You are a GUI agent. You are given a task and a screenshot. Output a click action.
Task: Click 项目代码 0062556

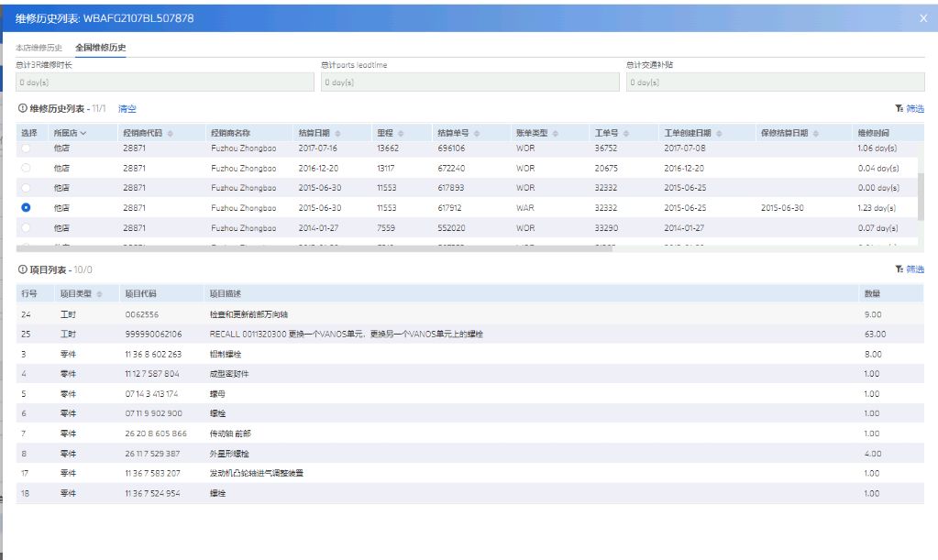(142, 314)
